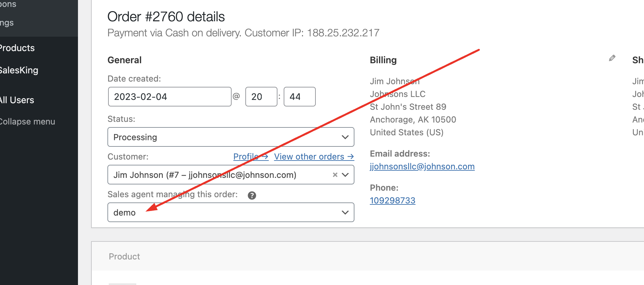Edit the hour field showing 20
This screenshot has height=285, width=644.
[x=261, y=97]
